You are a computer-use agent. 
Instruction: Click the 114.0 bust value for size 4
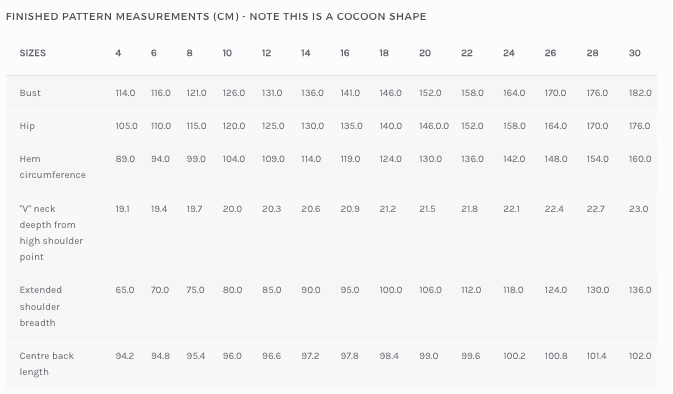pyautogui.click(x=125, y=93)
